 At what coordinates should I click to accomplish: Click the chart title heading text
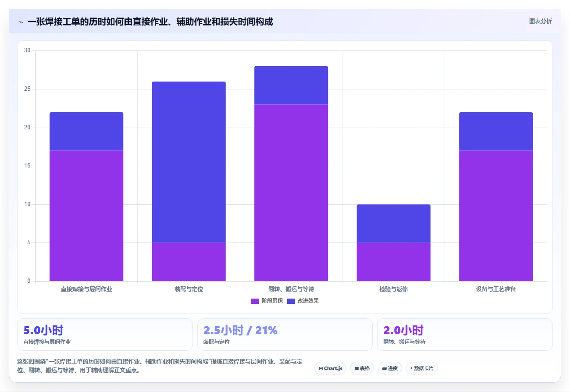[x=150, y=21]
